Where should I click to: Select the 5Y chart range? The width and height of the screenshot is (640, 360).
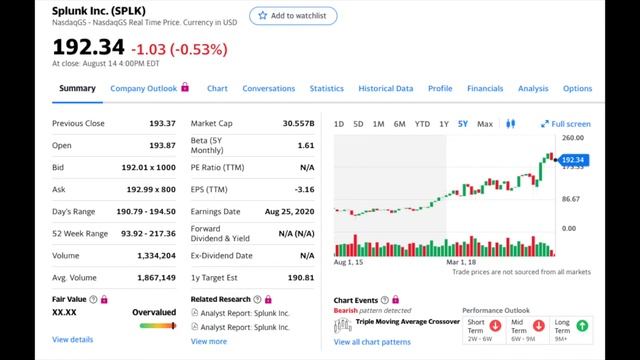click(x=462, y=124)
